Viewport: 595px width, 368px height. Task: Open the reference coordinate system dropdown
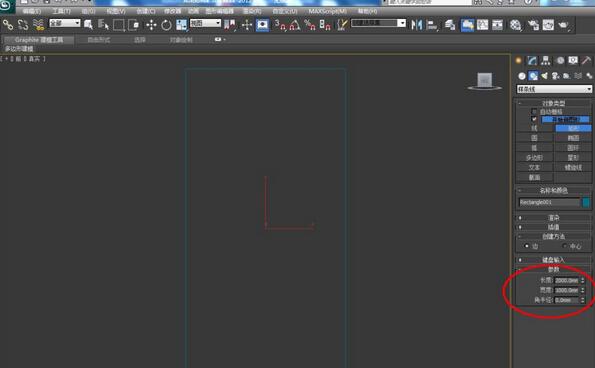205,23
